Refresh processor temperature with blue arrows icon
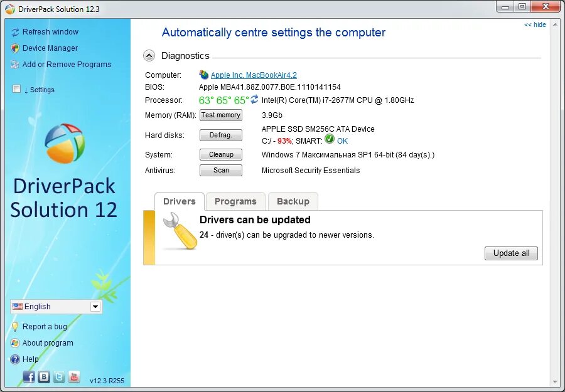The height and width of the screenshot is (392, 565). tap(254, 99)
